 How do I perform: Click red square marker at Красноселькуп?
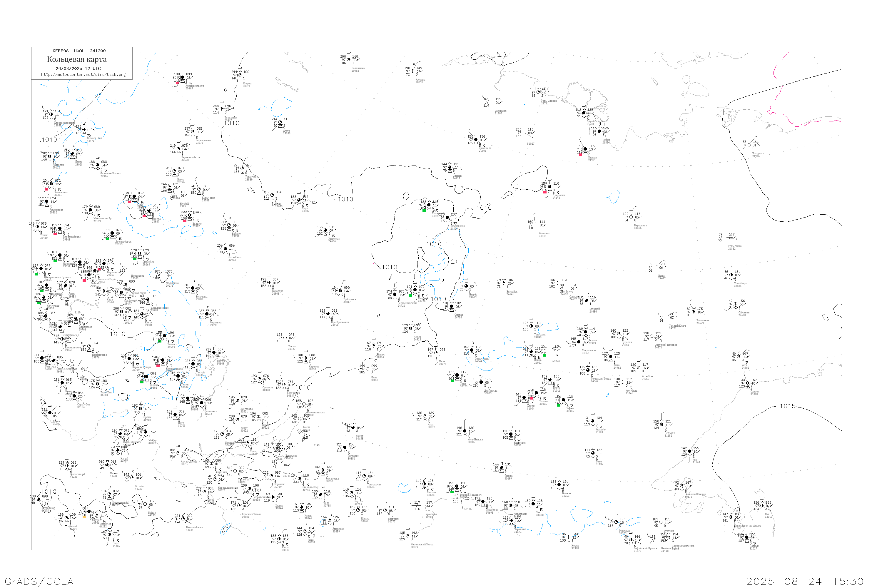pos(178,83)
